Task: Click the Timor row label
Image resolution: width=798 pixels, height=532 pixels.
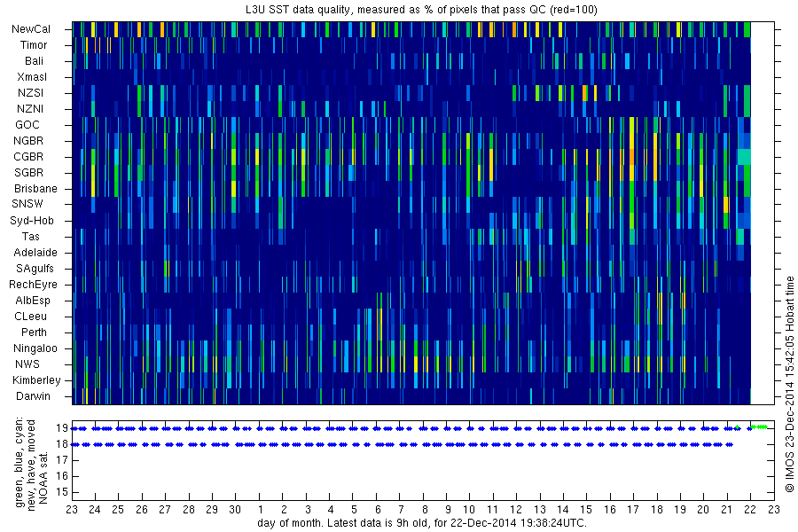Action: pyautogui.click(x=34, y=45)
